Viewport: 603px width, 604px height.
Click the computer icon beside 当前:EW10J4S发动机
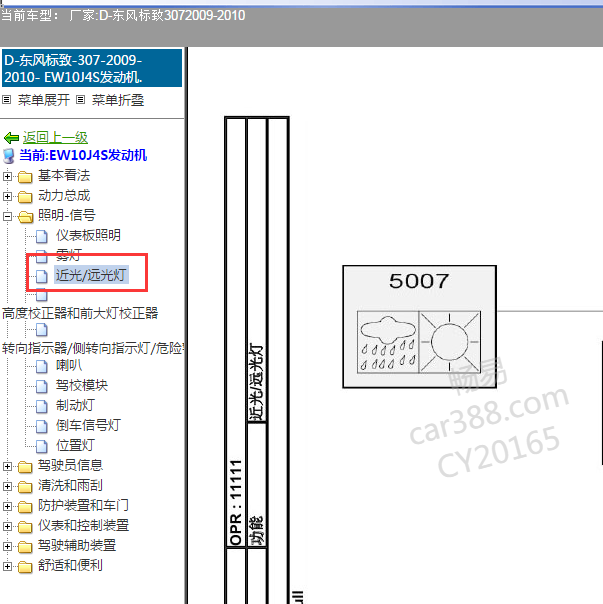pos(9,156)
